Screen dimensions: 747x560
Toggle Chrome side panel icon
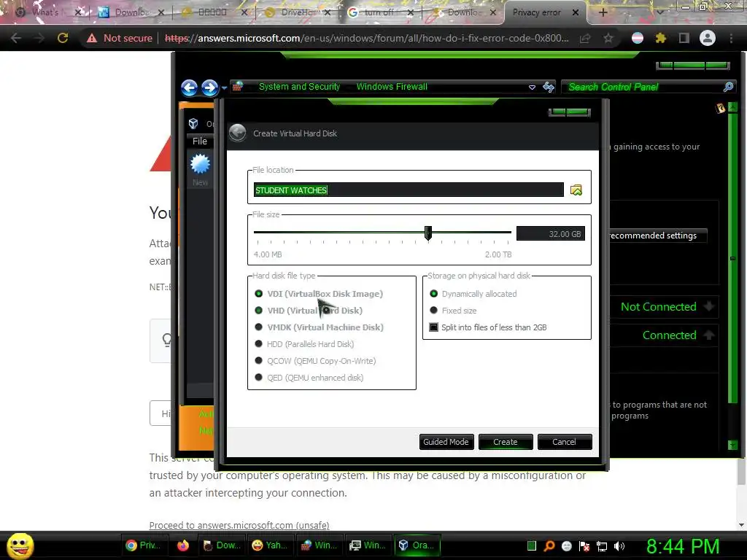[x=684, y=38]
